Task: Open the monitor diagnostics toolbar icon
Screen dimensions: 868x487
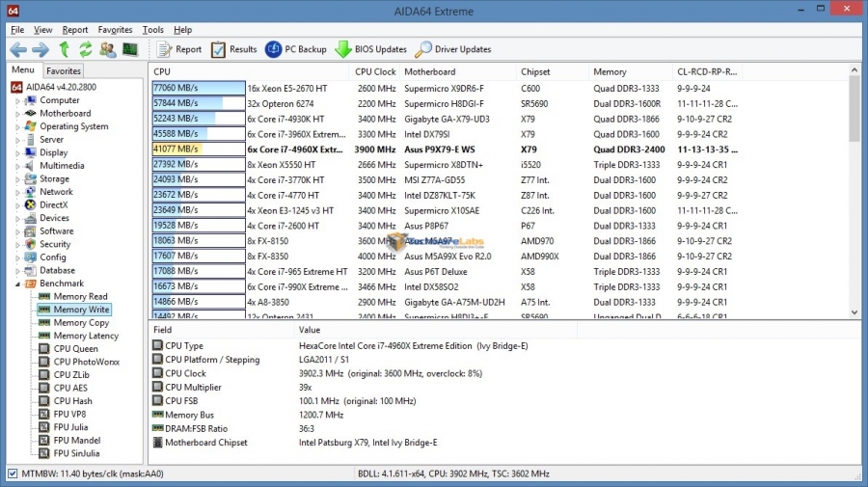Action: (x=130, y=50)
